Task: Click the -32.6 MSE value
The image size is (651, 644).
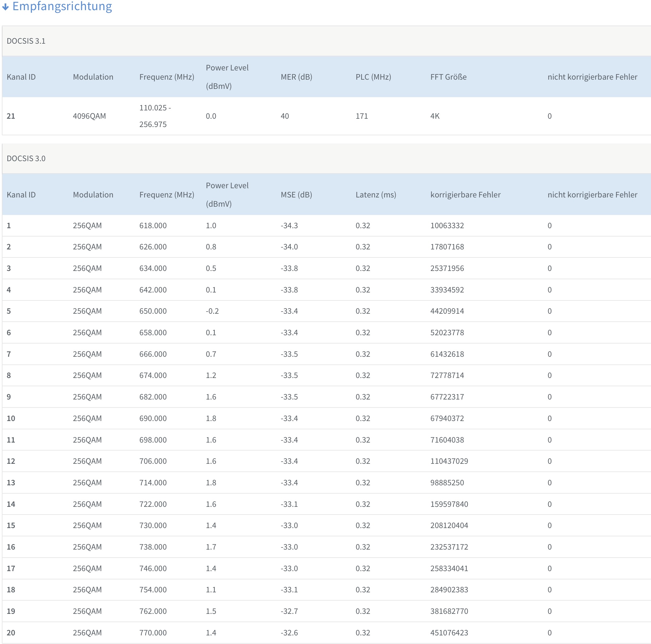Action: tap(289, 633)
